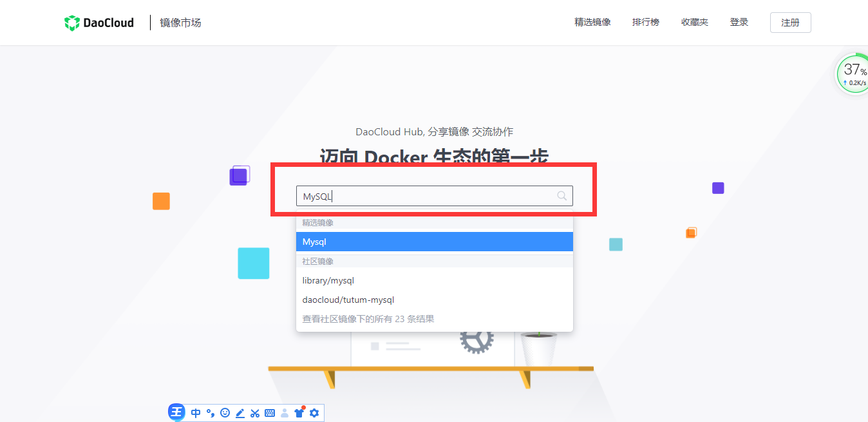
Task: Open the 镜像市场 home link
Action: pyautogui.click(x=180, y=23)
